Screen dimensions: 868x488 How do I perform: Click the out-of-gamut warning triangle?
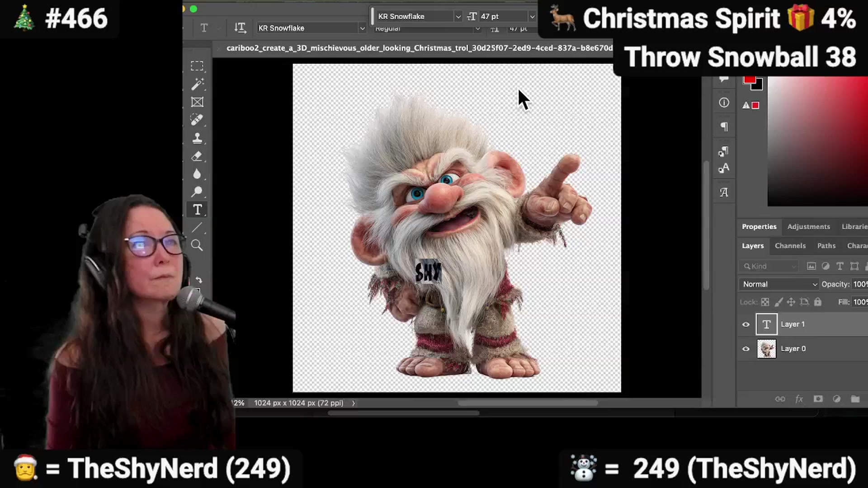746,105
